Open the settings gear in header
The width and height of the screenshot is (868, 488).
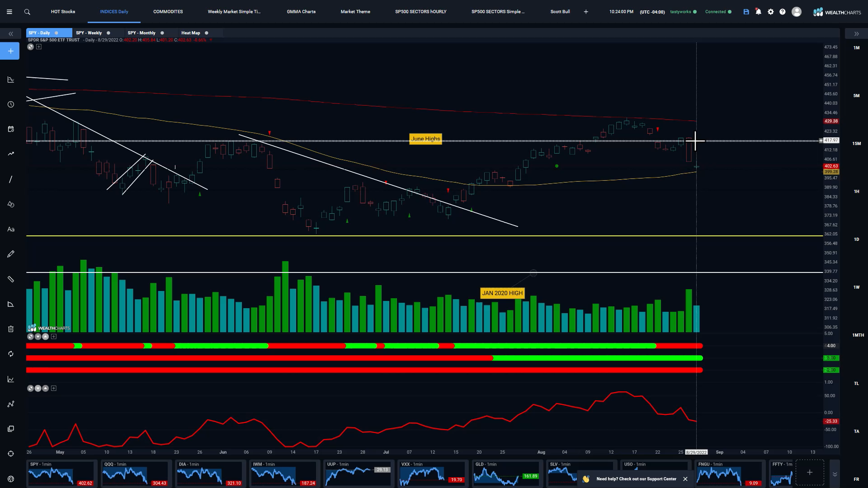point(771,12)
